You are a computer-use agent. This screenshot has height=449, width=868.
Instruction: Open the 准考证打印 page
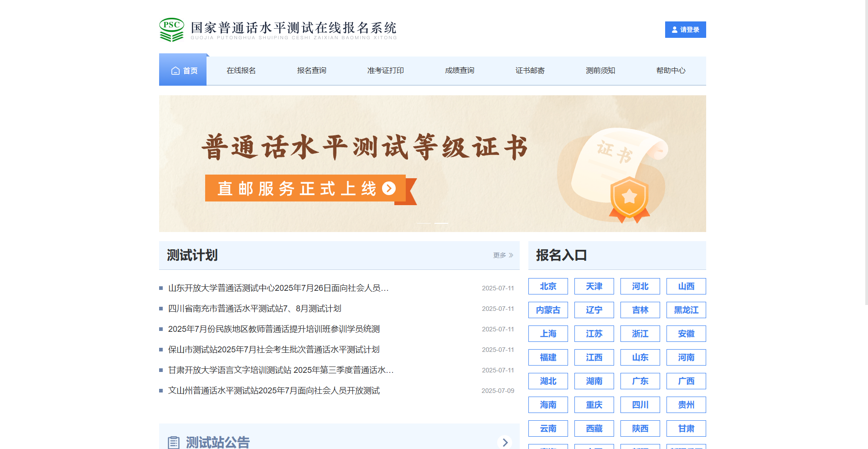[x=385, y=70]
